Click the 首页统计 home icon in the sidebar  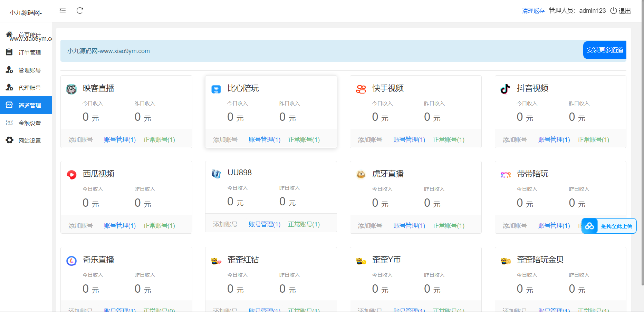[x=9, y=34]
